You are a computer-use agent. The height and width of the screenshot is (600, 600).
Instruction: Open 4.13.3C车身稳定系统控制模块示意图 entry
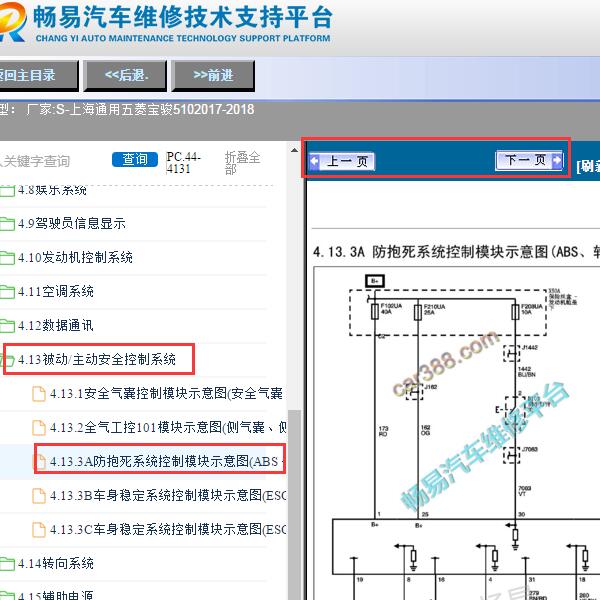coord(168,530)
